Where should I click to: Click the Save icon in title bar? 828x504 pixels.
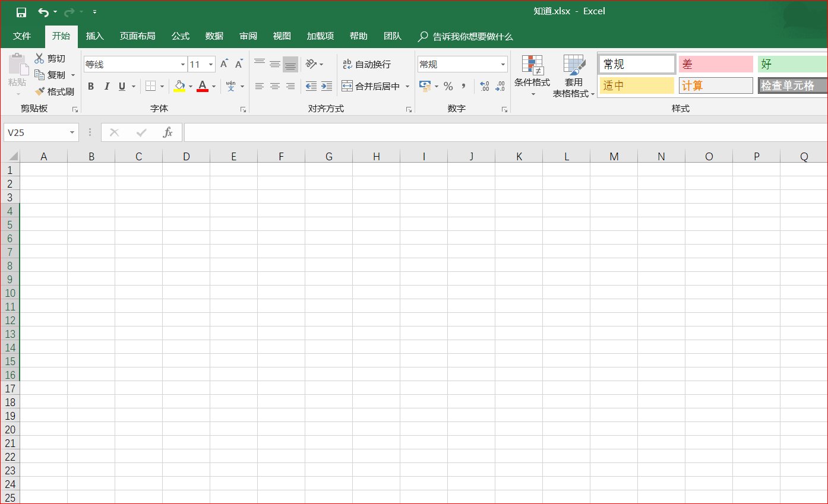(21, 12)
